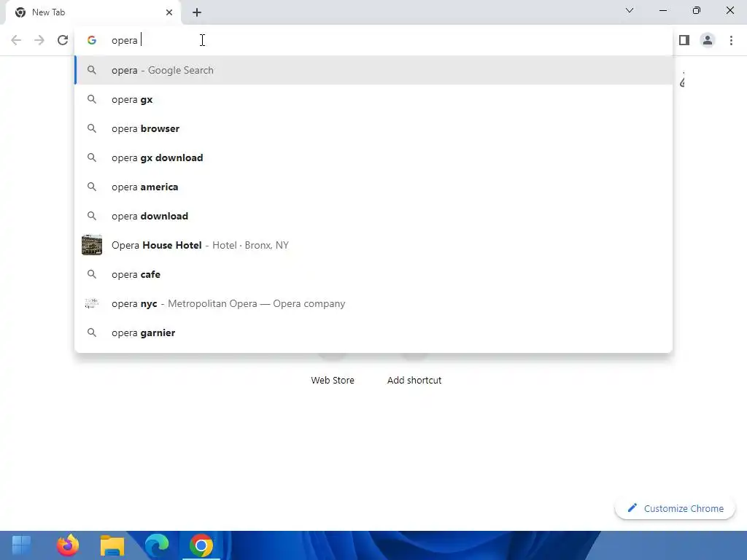Click search icon beside 'opera cafe'
This screenshot has width=747, height=560.
point(92,274)
